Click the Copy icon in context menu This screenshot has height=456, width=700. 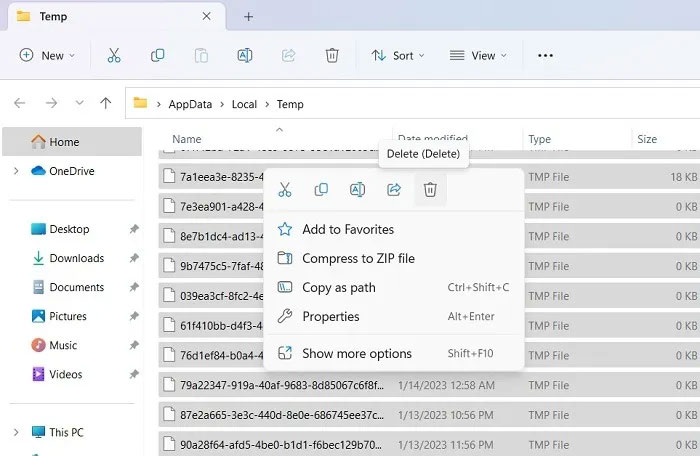click(x=321, y=189)
